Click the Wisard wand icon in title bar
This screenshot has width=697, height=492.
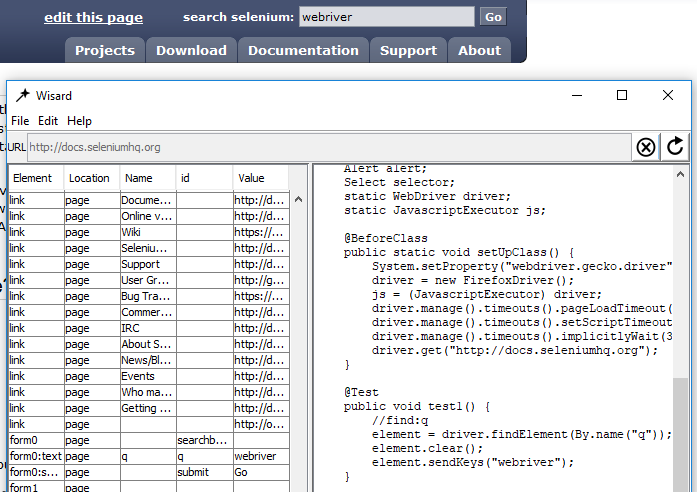click(22, 96)
